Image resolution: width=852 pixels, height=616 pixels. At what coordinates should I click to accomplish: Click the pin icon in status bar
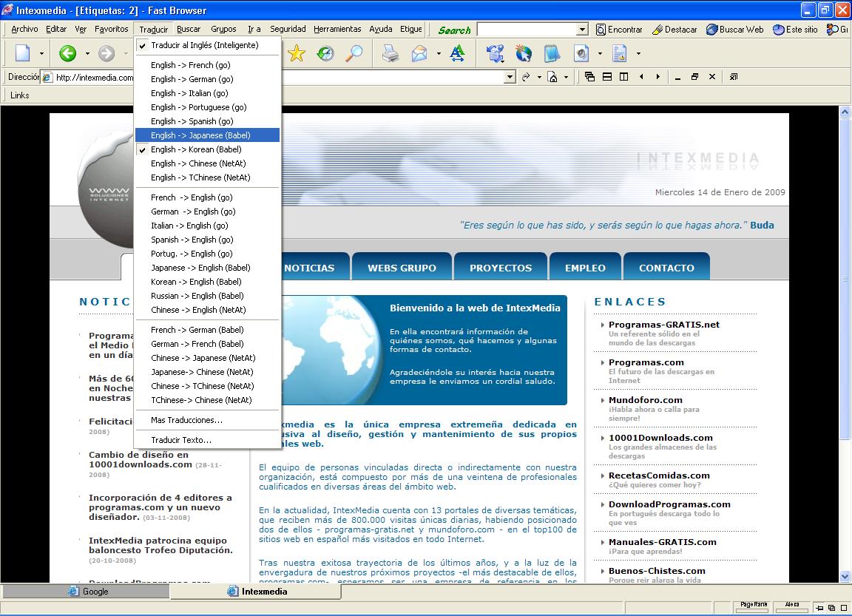tap(819, 608)
